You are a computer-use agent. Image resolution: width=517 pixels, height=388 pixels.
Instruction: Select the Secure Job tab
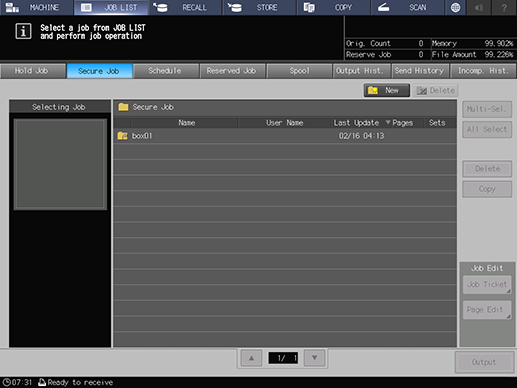(99, 71)
